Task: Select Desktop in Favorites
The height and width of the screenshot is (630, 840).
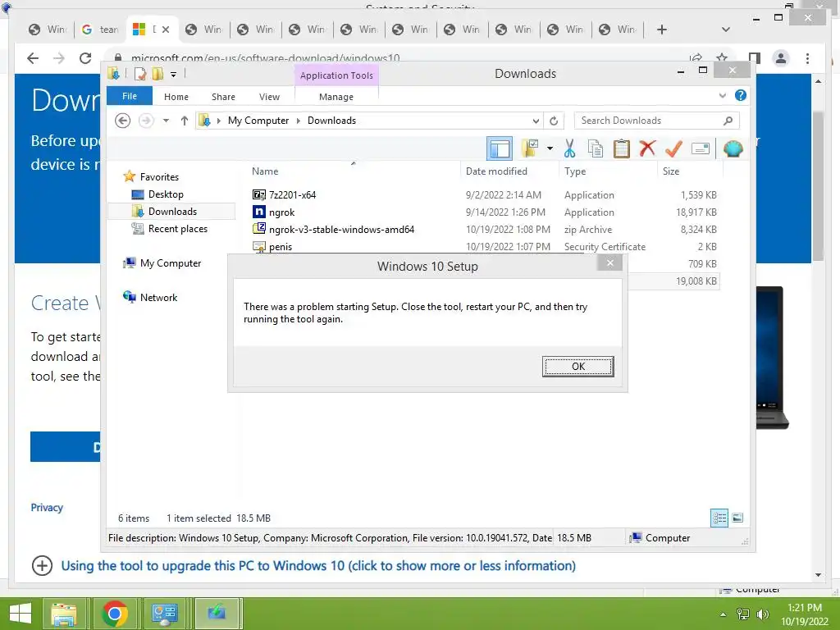Action: (x=166, y=194)
